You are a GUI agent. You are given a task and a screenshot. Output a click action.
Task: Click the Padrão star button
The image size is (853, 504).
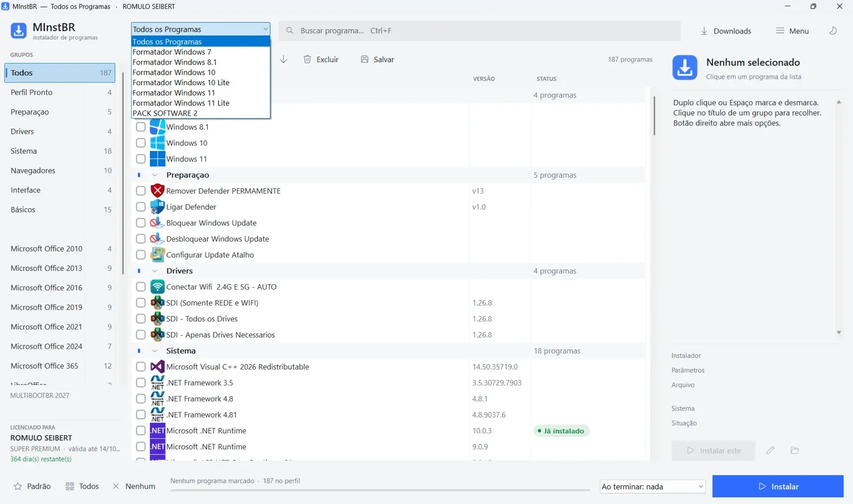pos(32,486)
